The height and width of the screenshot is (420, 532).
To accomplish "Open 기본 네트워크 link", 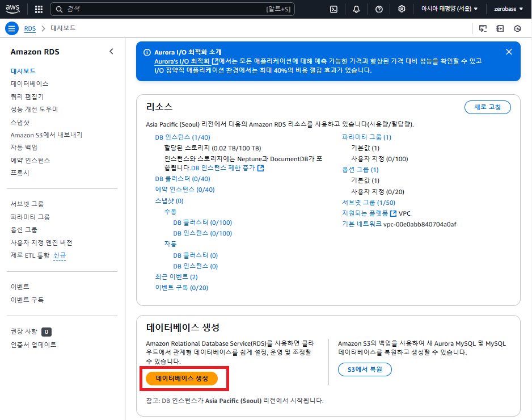I will [361, 224].
